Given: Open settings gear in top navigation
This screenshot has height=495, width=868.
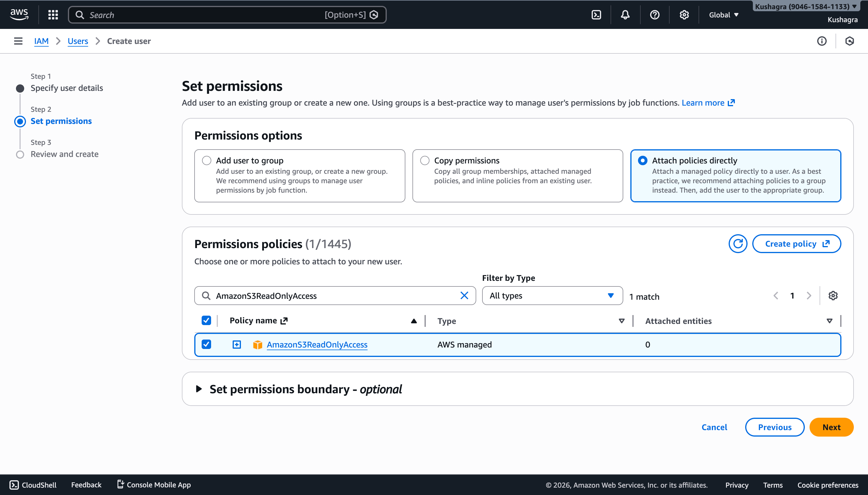Looking at the screenshot, I should click(x=684, y=15).
